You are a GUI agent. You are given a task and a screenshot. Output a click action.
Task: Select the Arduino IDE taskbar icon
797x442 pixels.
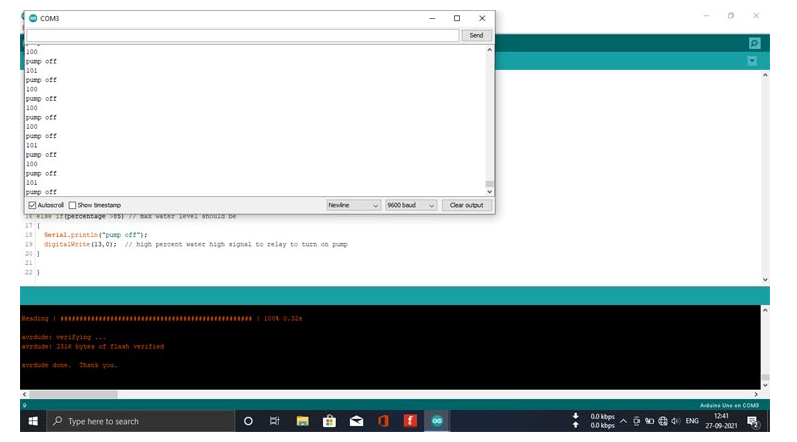pyautogui.click(x=437, y=421)
